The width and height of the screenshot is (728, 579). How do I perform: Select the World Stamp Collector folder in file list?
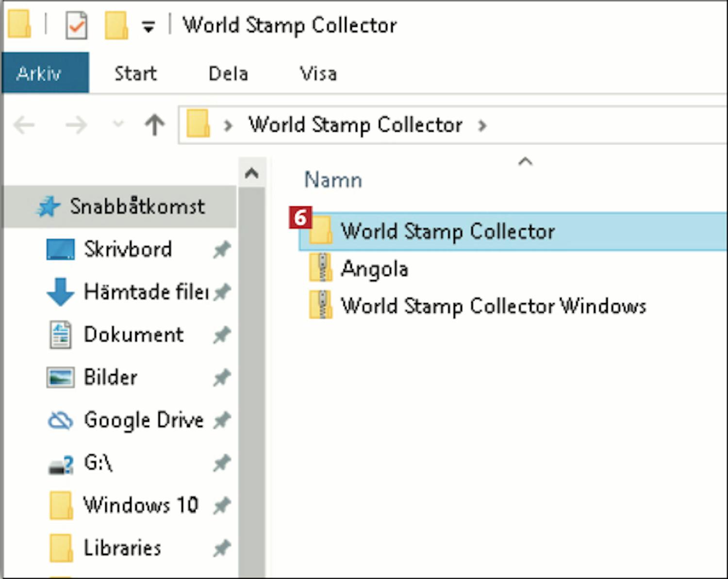(x=513, y=231)
